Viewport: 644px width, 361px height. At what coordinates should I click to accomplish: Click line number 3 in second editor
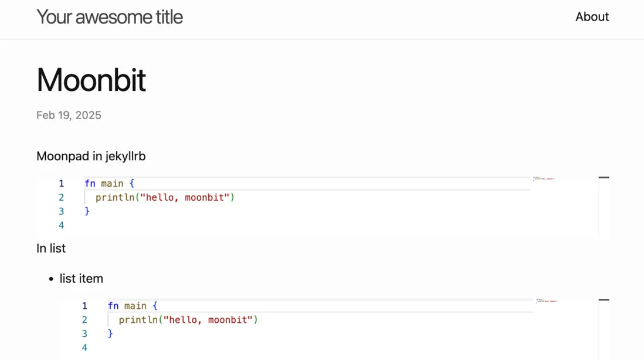pyautogui.click(x=84, y=333)
